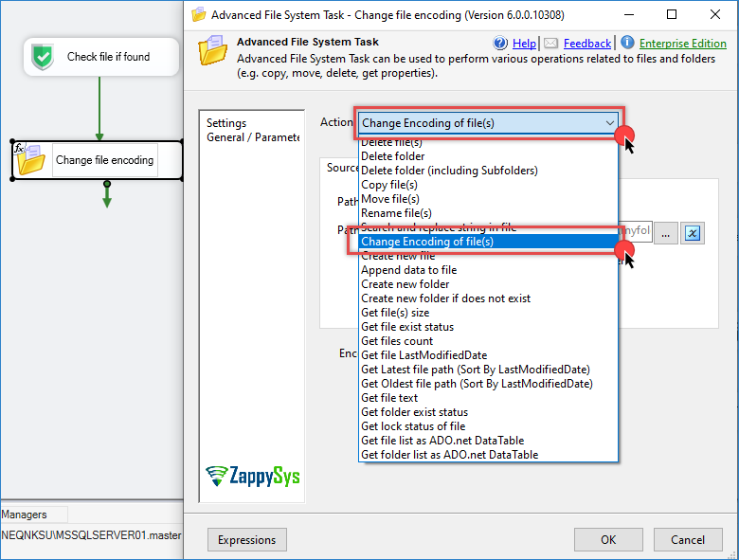Click the Enterprise Edition info icon
The height and width of the screenshot is (560, 739).
click(x=627, y=43)
